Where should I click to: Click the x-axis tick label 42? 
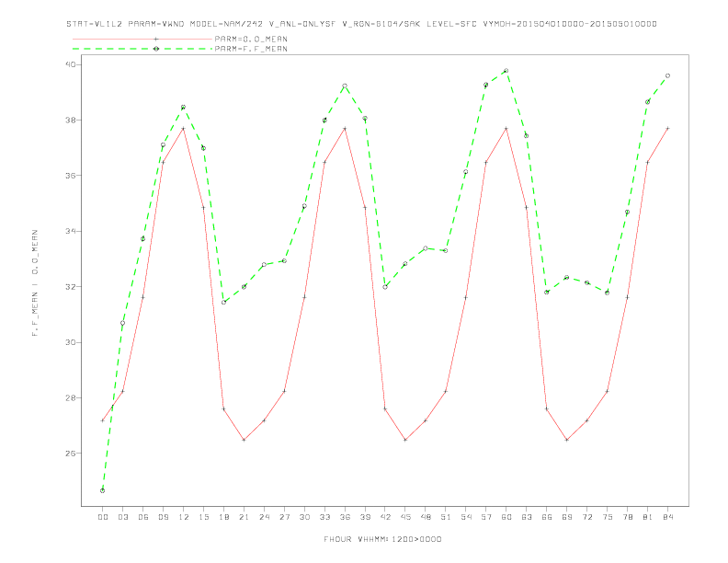(385, 517)
